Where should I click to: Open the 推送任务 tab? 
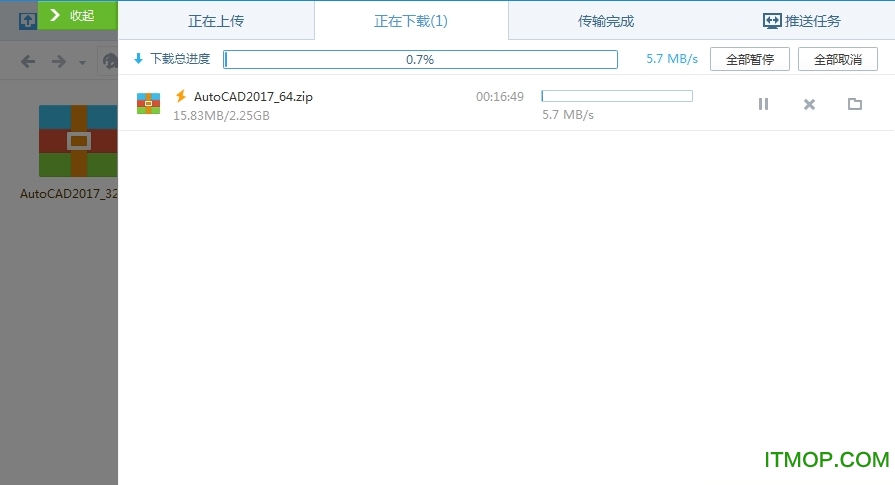click(x=801, y=21)
